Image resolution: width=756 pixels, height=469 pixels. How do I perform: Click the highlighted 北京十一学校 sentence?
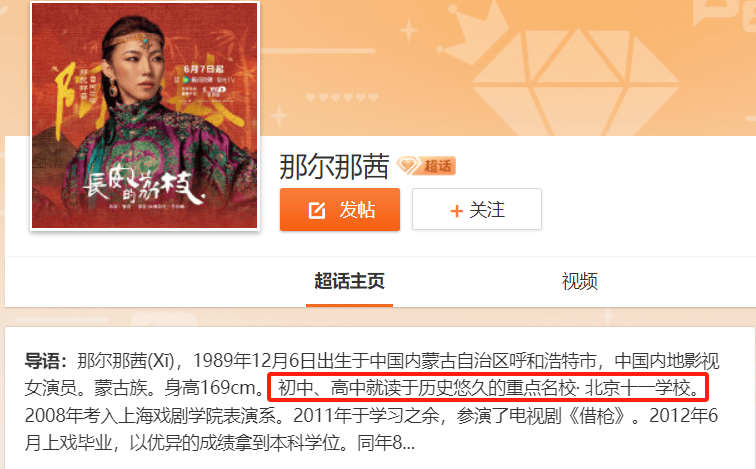pos(488,387)
